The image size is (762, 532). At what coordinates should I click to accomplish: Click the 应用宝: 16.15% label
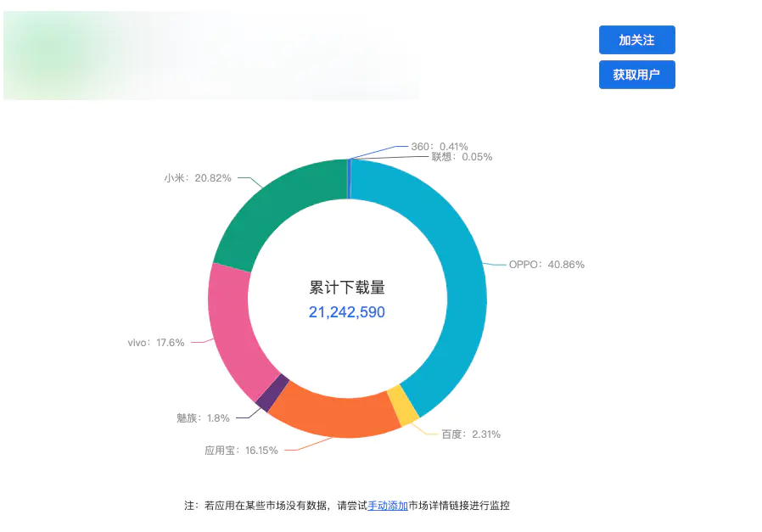point(241,451)
